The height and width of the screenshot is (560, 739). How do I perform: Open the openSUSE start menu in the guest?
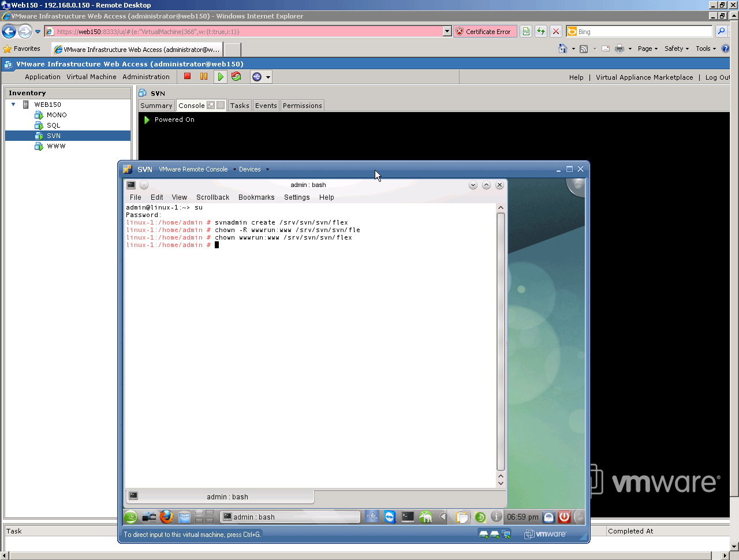(x=131, y=517)
